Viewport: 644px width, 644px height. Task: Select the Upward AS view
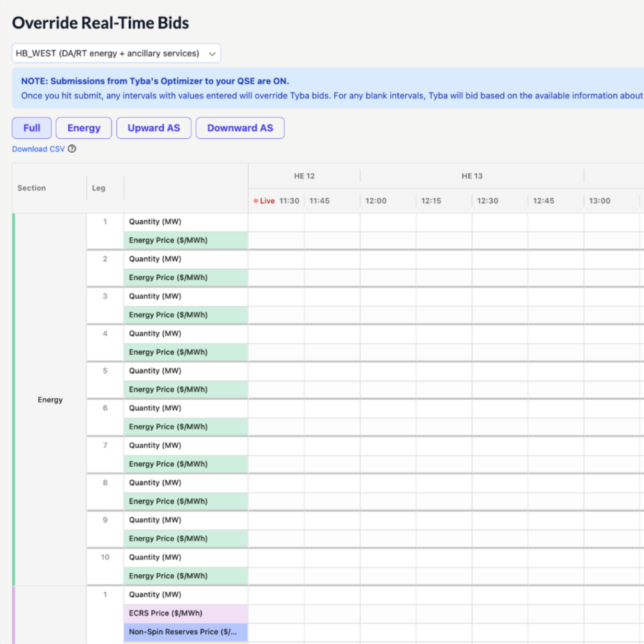[153, 128]
